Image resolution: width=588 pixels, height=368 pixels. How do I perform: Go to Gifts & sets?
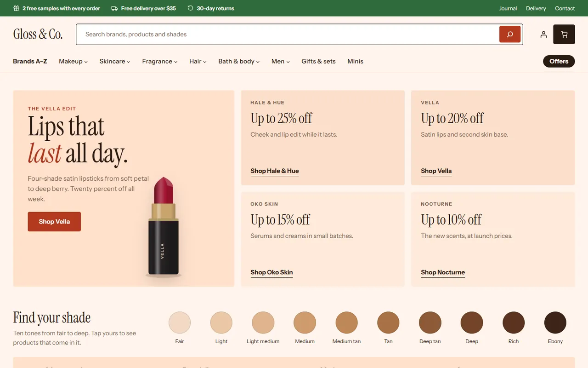(x=318, y=61)
